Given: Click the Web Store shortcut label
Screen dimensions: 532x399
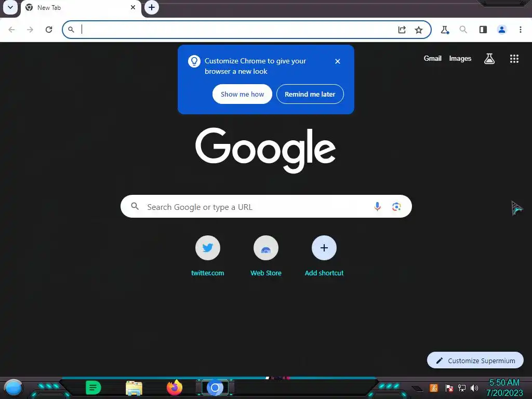Looking at the screenshot, I should tap(266, 273).
